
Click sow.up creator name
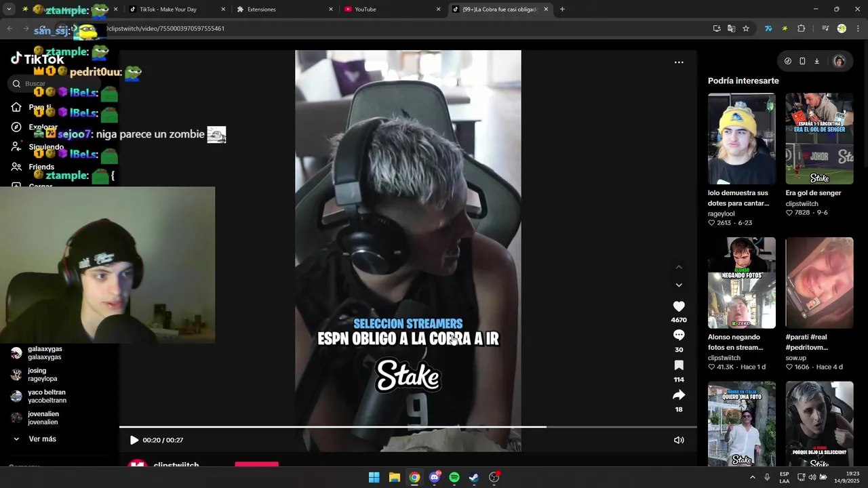[x=796, y=358]
